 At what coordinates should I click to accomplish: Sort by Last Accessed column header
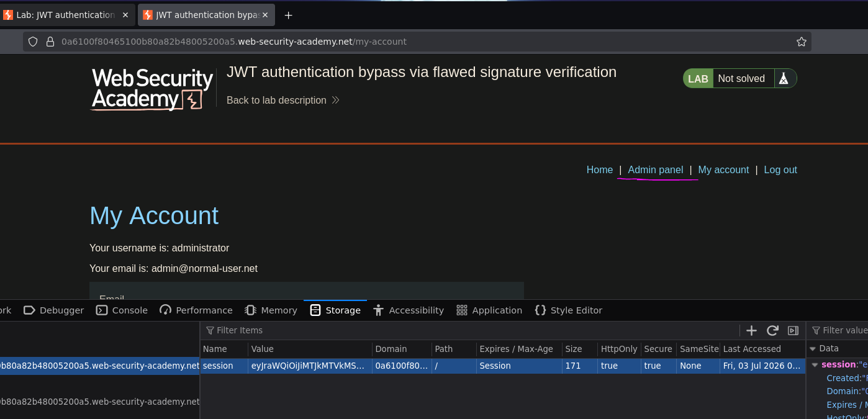click(x=762, y=349)
